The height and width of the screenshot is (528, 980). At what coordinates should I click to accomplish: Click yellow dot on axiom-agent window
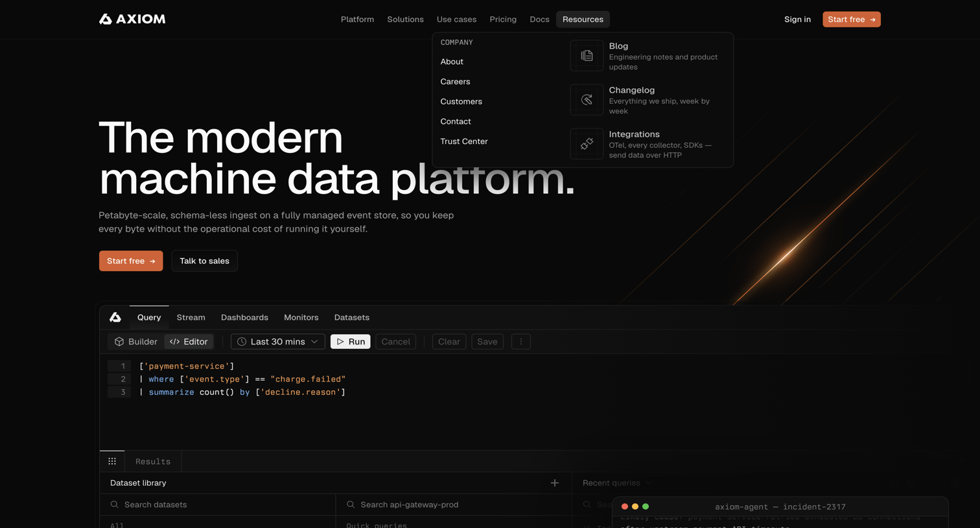635,507
